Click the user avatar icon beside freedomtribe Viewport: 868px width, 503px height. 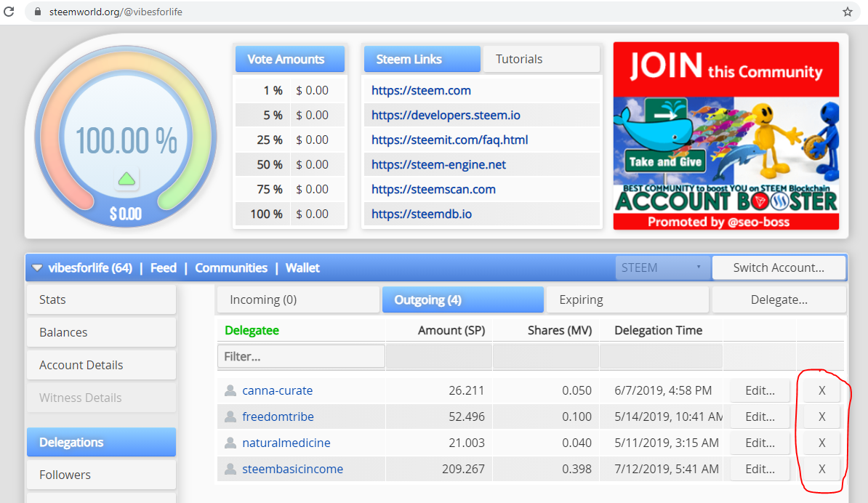pyautogui.click(x=230, y=417)
